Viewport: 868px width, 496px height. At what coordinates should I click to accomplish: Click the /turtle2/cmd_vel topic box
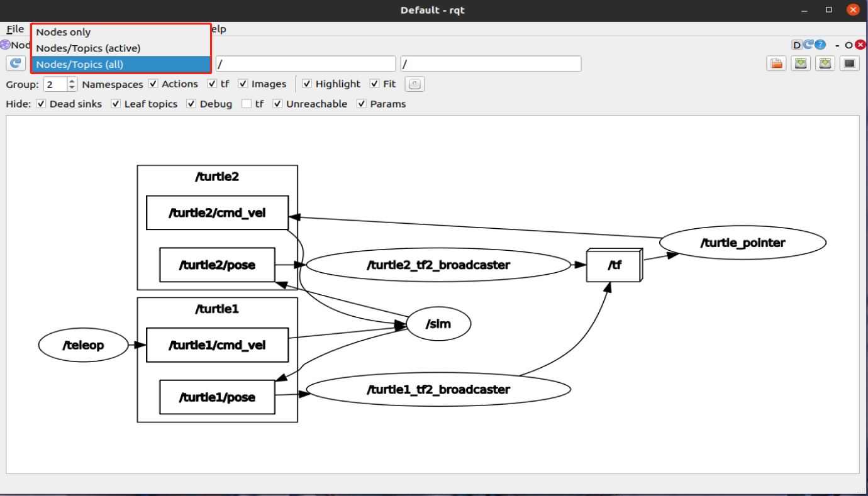coord(217,213)
